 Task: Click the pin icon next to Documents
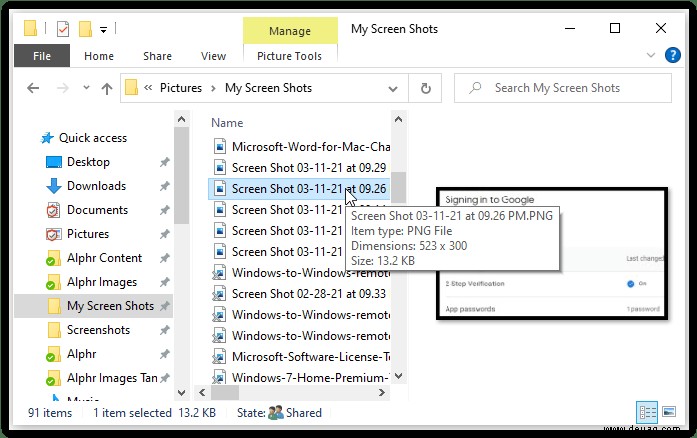[x=165, y=210]
